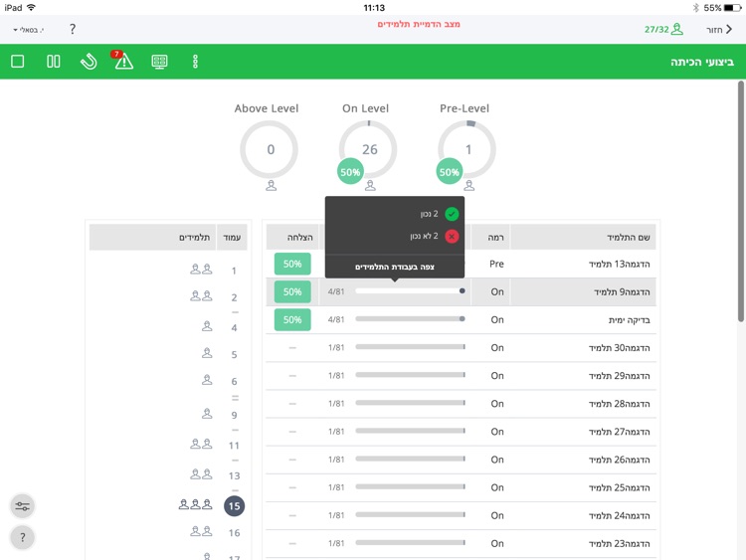This screenshot has width=746, height=560.
Task: Click student icon on page 6 row
Action: click(x=207, y=380)
